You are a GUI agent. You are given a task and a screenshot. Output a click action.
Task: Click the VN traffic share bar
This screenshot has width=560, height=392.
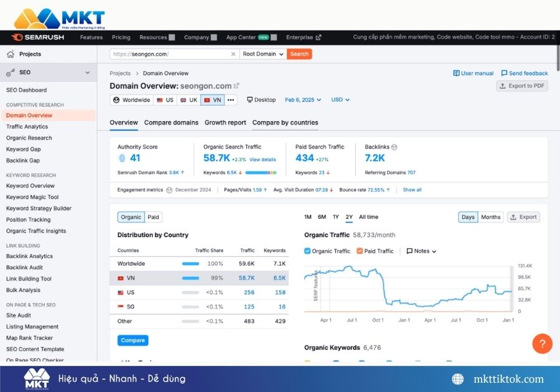pos(190,278)
